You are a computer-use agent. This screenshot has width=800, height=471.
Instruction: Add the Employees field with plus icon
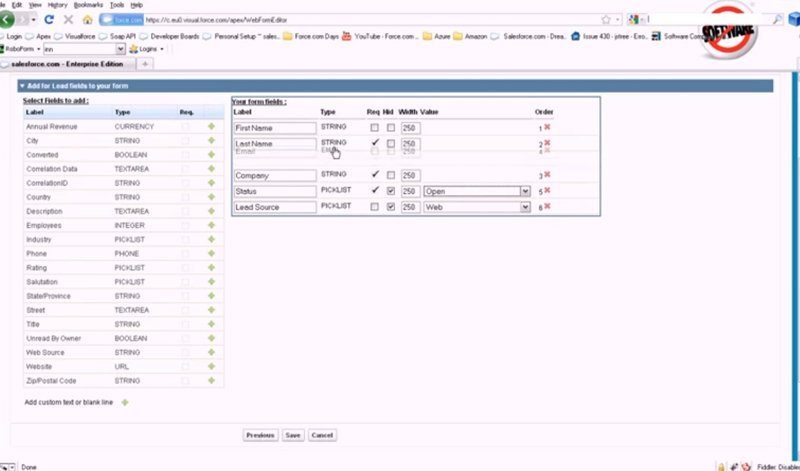(x=211, y=225)
